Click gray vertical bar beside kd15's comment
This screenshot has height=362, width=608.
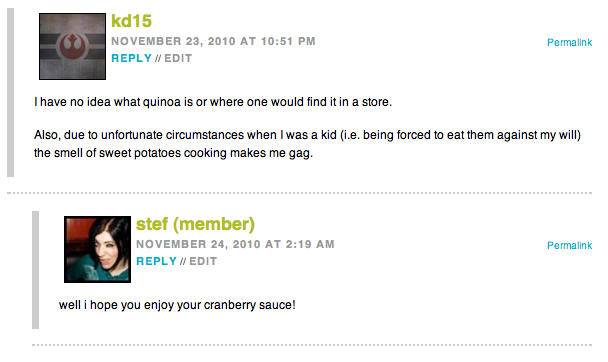[x=10, y=93]
